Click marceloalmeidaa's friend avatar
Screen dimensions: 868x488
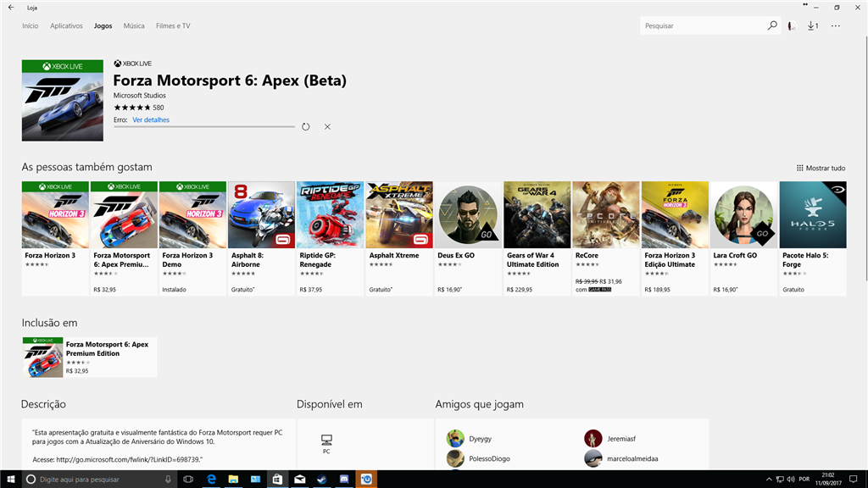593,458
